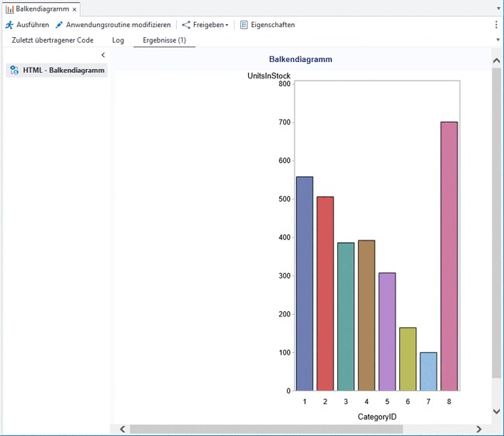Click the Freigeben share icon
The height and width of the screenshot is (436, 504).
pos(186,25)
